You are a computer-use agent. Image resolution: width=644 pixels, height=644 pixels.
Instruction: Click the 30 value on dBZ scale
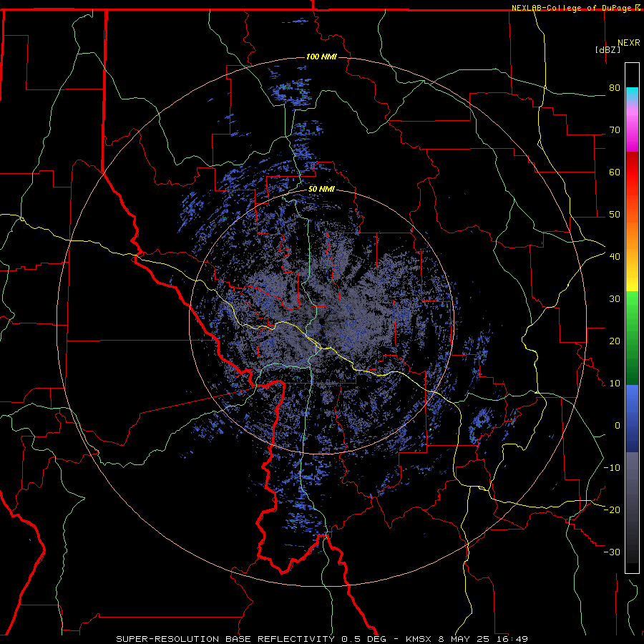(x=615, y=299)
